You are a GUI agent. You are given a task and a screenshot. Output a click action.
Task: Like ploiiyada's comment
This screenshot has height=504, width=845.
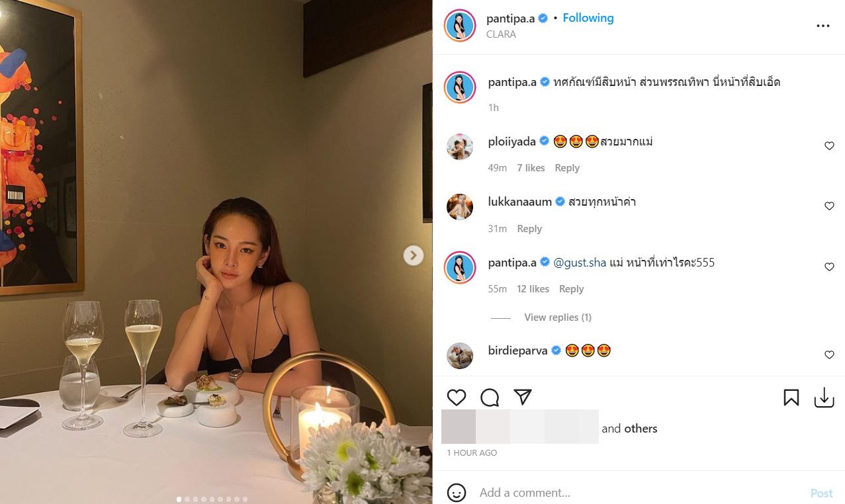829,146
